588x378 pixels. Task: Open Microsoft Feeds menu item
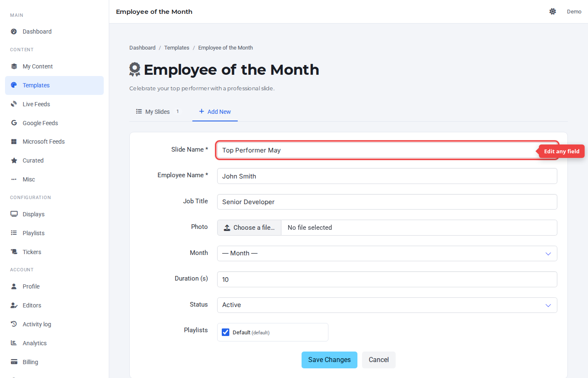click(x=54, y=142)
